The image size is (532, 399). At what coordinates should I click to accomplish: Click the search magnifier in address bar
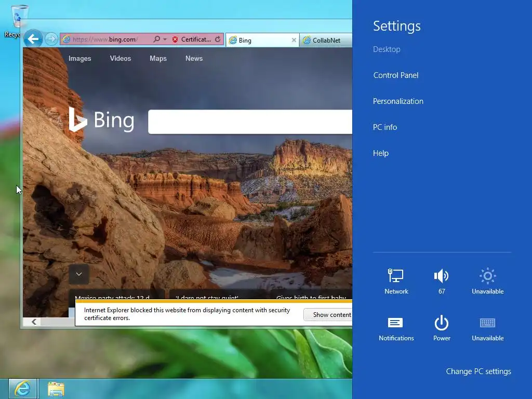pyautogui.click(x=156, y=39)
